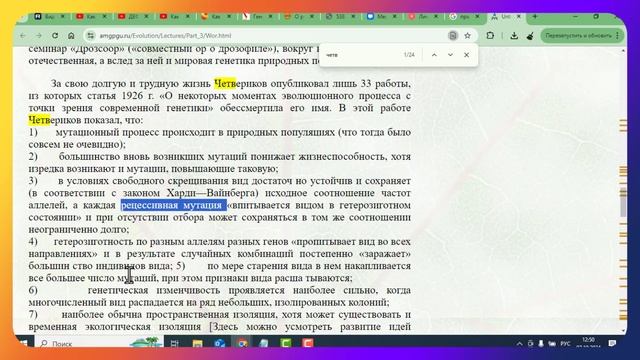The width and height of the screenshot is (640, 360).
Task: Click the scrollbar down arrow
Action: click(623, 331)
